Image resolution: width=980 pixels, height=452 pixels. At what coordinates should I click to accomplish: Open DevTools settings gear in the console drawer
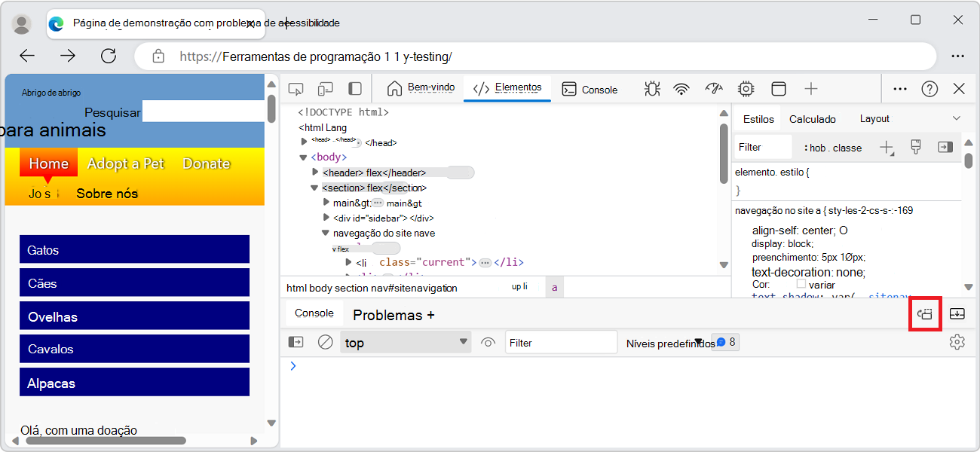957,341
